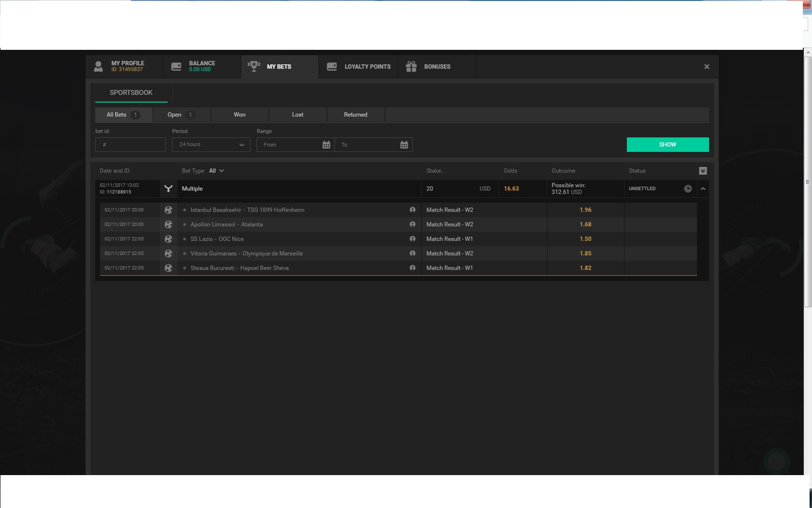The width and height of the screenshot is (812, 508).
Task: Click the clock icon beside UNSETTLED status
Action: tap(688, 189)
